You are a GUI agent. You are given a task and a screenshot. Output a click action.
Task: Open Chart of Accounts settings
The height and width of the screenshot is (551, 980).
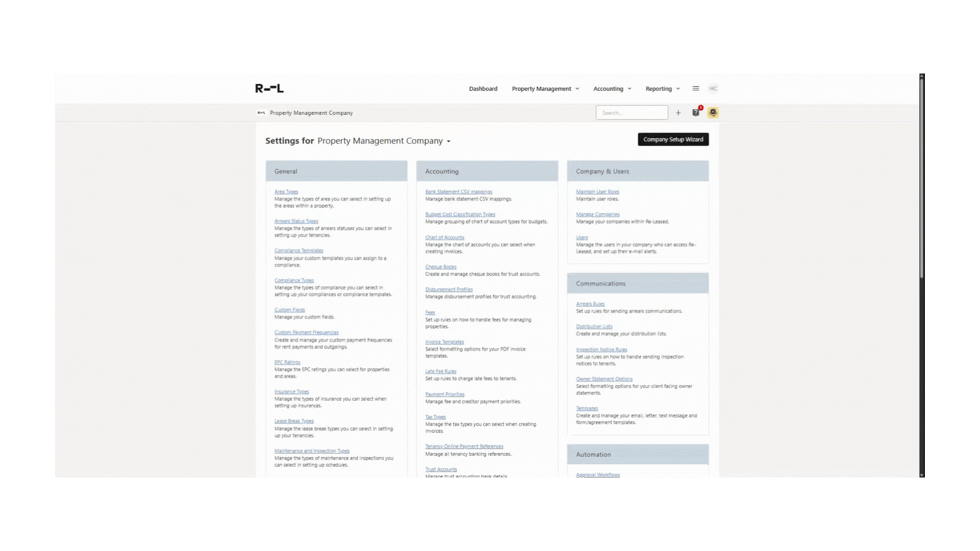445,237
